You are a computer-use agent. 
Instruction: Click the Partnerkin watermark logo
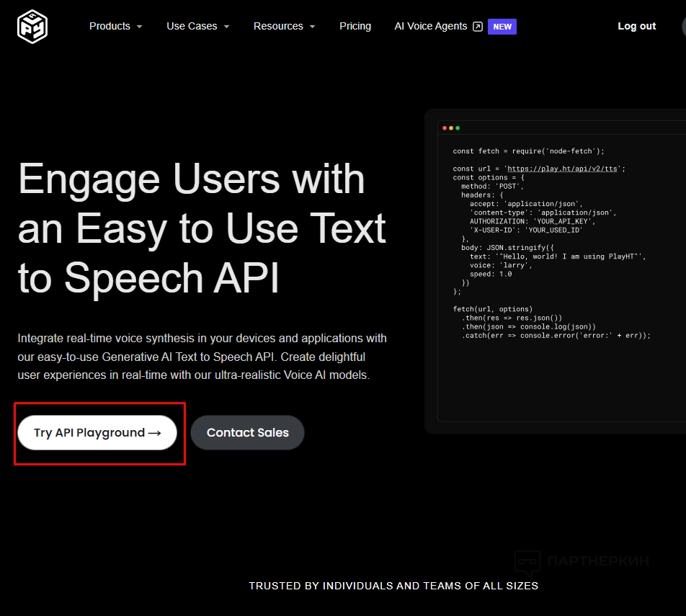(527, 562)
